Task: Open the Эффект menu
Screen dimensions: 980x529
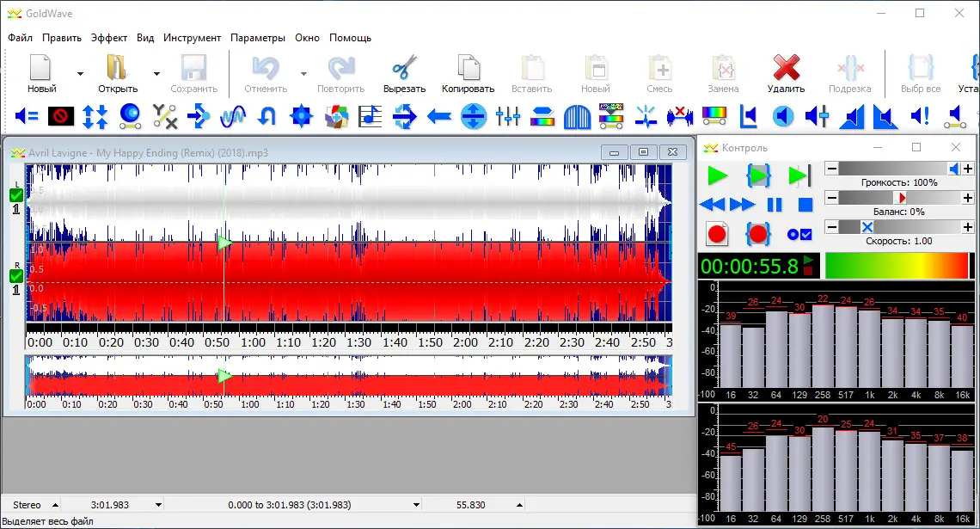Action: [109, 38]
